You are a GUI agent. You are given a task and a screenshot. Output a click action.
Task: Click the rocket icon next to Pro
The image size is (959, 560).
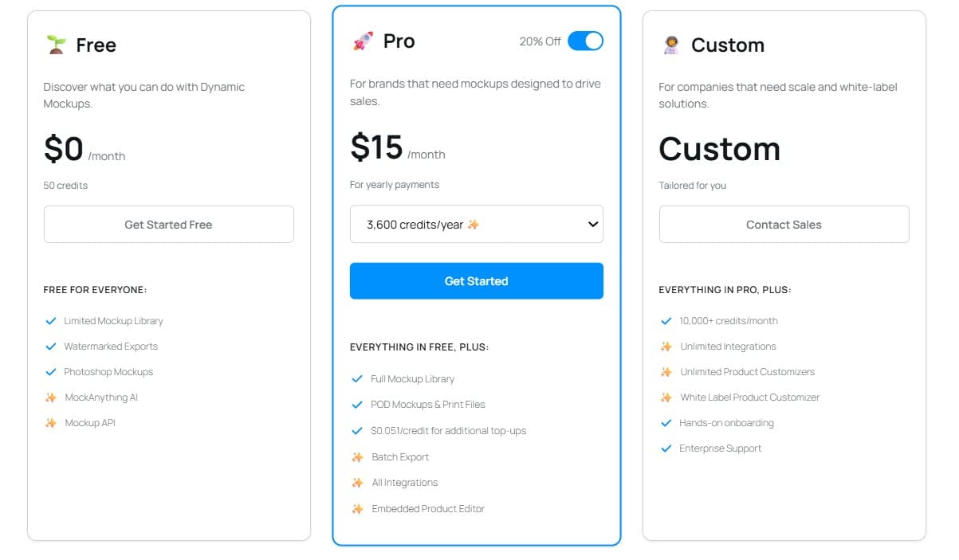pos(362,41)
